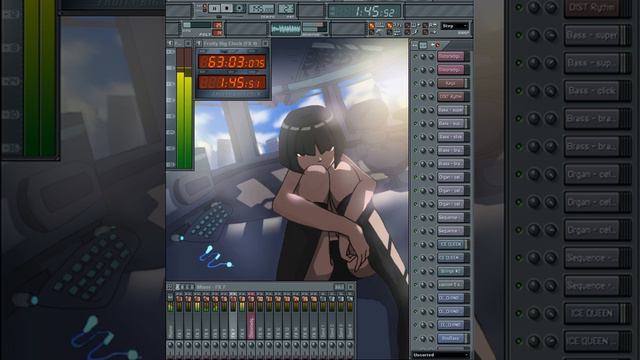Click the leftmost icon in channel rack header

pos(414,45)
